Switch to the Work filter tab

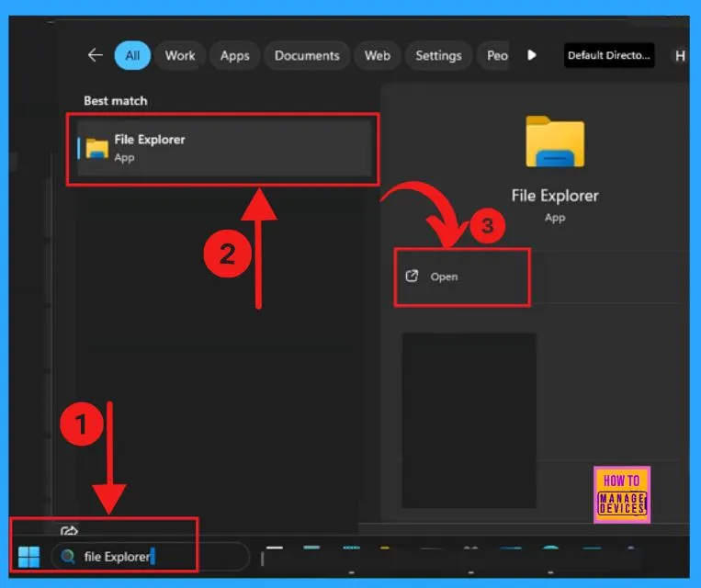click(x=180, y=55)
